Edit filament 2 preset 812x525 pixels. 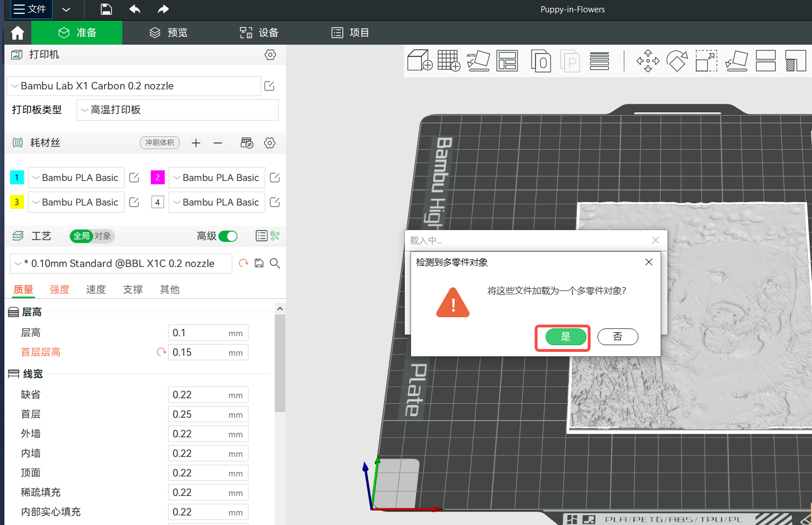pos(275,178)
